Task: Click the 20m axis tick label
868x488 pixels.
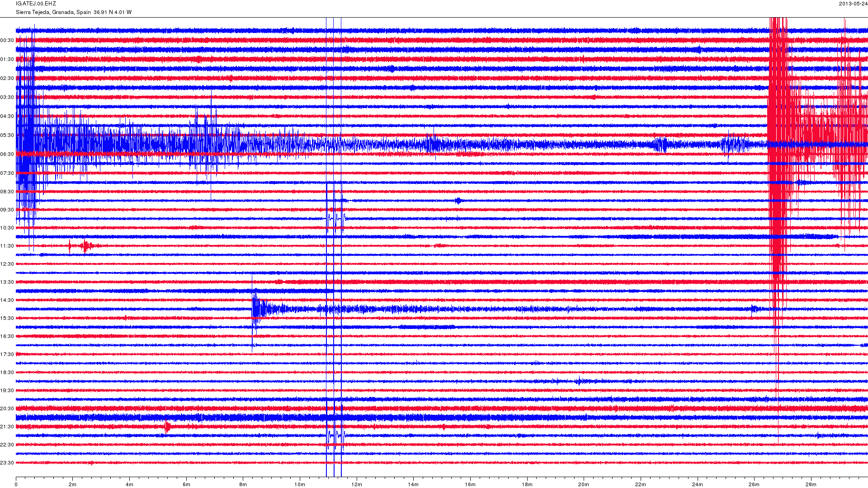Action: pos(584,485)
